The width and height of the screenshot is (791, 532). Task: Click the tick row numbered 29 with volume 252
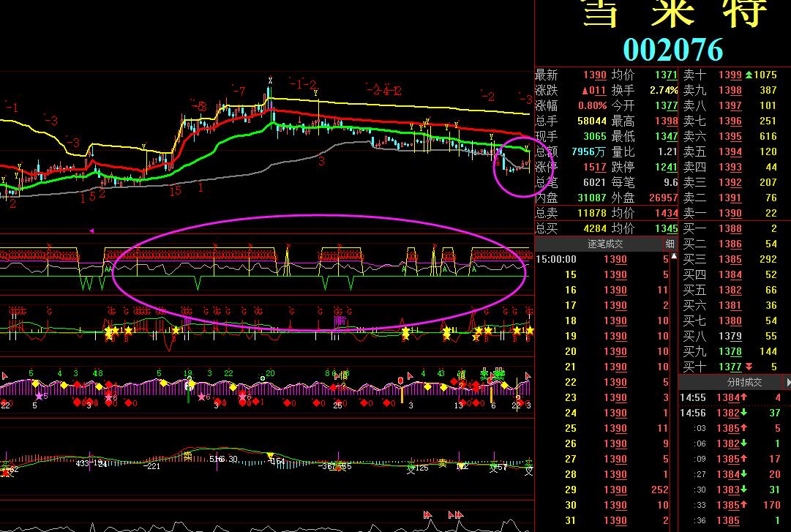[x=602, y=490]
